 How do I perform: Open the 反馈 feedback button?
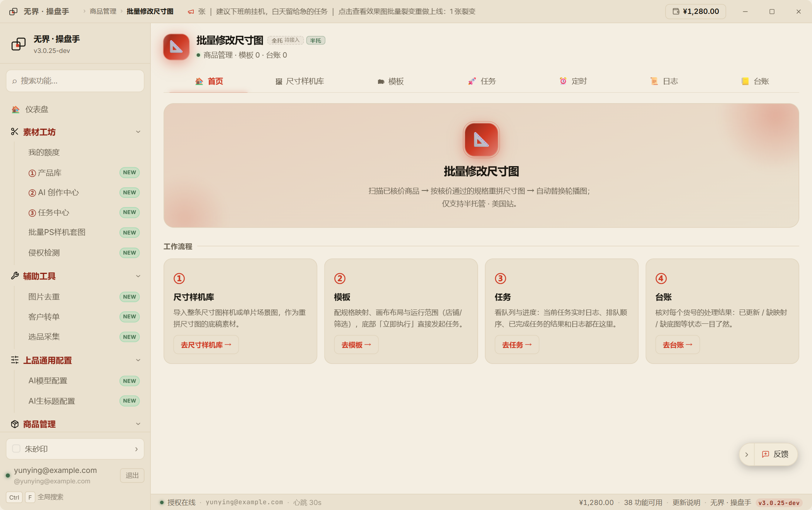pyautogui.click(x=775, y=454)
